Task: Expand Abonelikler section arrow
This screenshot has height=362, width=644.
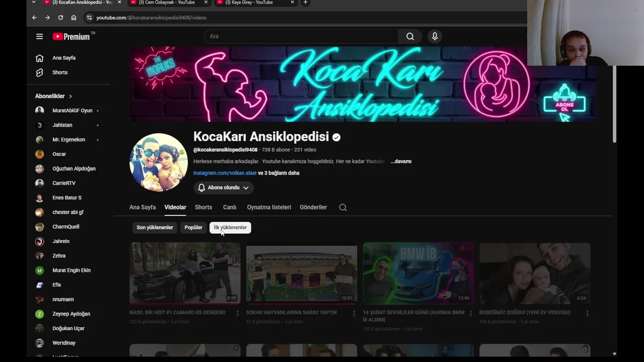Action: 70,96
